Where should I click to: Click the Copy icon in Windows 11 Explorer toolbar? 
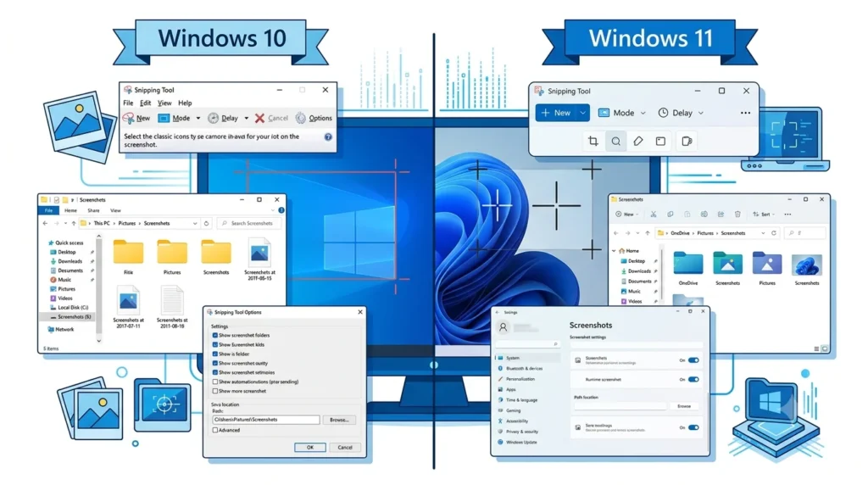click(670, 215)
